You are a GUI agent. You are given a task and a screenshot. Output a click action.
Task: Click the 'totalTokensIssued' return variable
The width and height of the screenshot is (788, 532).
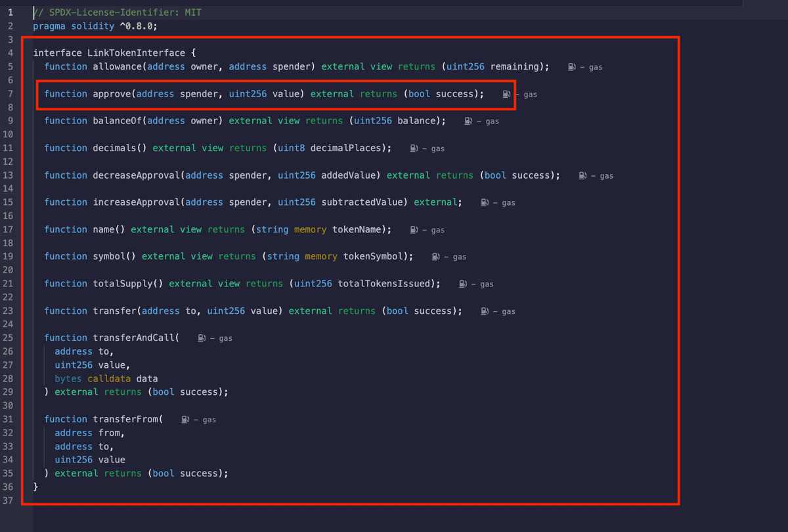pos(384,284)
